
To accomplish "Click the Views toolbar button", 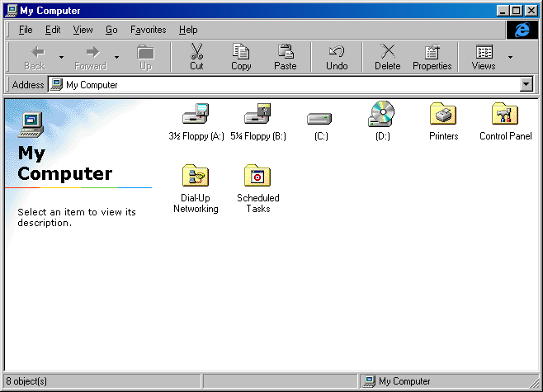I will tap(484, 57).
